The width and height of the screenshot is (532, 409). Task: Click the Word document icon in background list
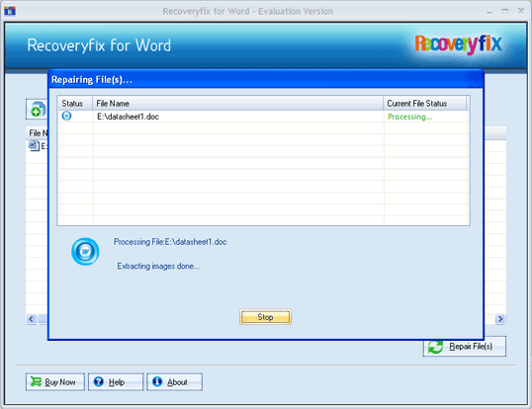[34, 145]
